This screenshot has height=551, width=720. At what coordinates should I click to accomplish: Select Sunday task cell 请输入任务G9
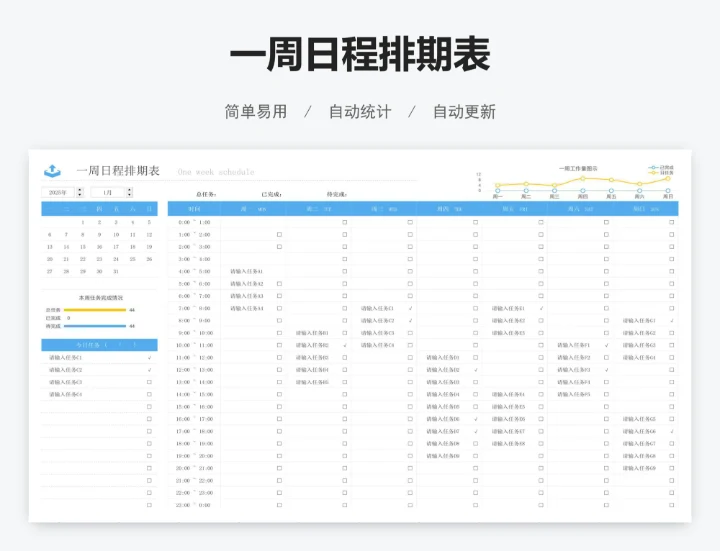639,468
